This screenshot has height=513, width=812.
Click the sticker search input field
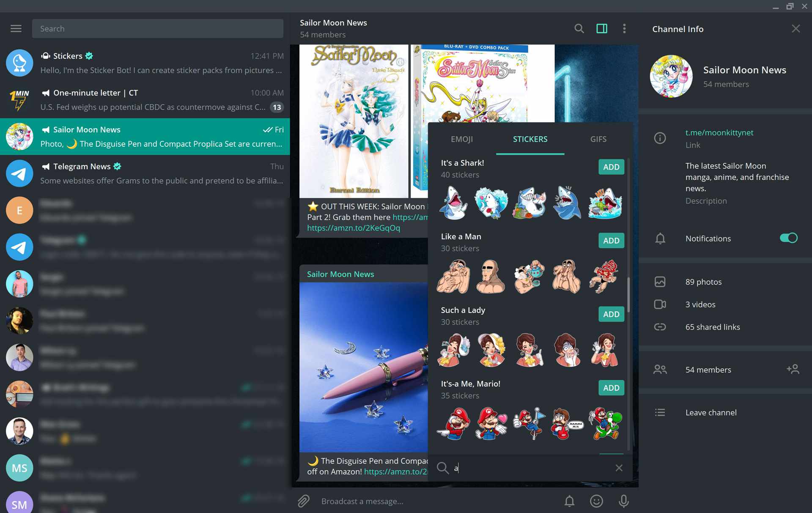click(531, 468)
